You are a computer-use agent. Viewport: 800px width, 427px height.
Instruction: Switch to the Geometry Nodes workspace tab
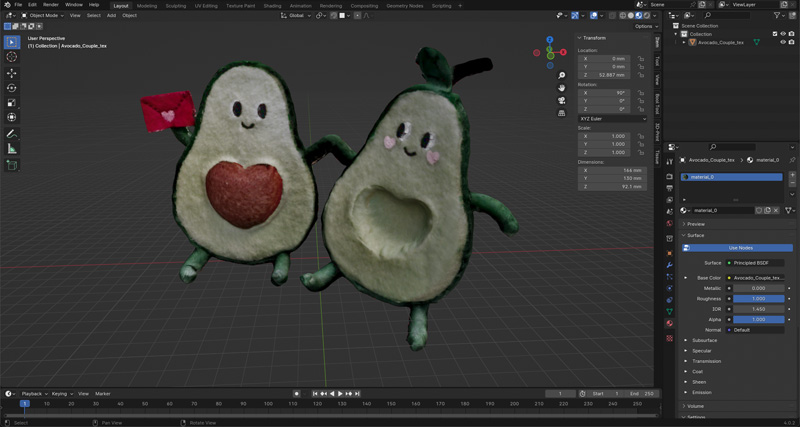pyautogui.click(x=405, y=6)
